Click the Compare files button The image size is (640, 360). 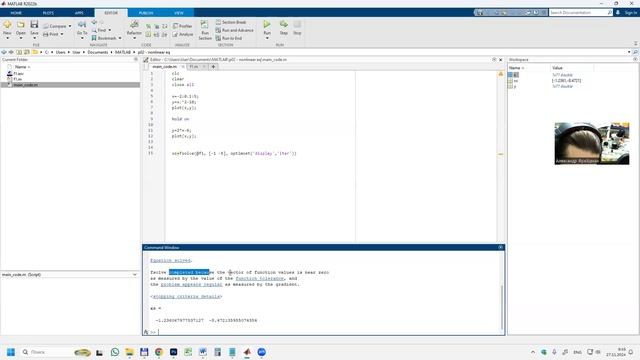(56, 26)
